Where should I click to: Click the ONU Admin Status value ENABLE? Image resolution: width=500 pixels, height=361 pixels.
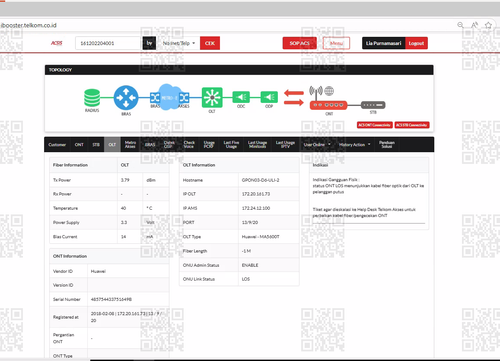click(250, 265)
